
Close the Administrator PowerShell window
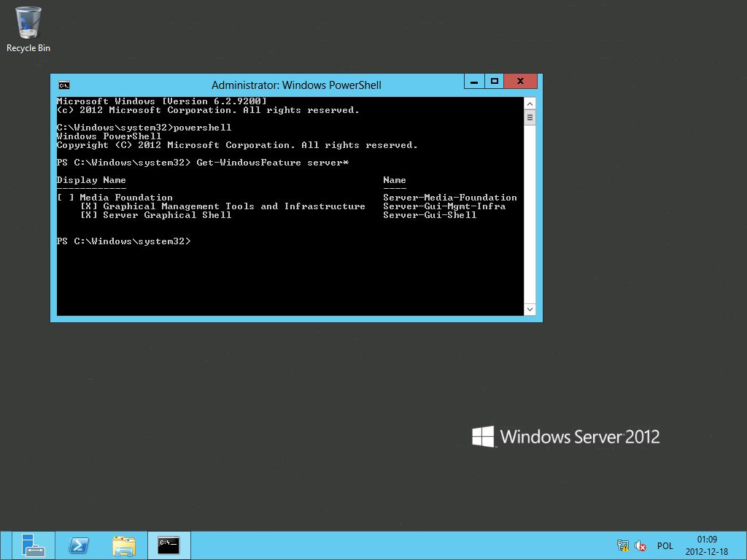[x=521, y=82]
